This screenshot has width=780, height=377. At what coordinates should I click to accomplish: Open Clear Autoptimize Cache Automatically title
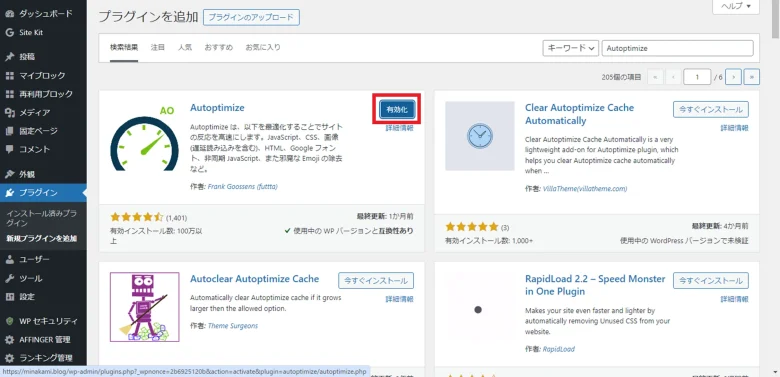pyautogui.click(x=580, y=114)
